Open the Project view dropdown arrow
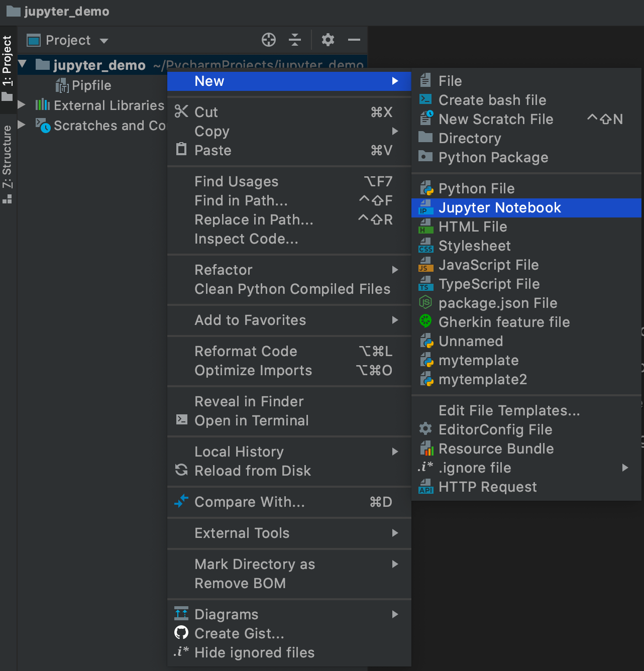Screen dimensions: 644x671 click(104, 41)
